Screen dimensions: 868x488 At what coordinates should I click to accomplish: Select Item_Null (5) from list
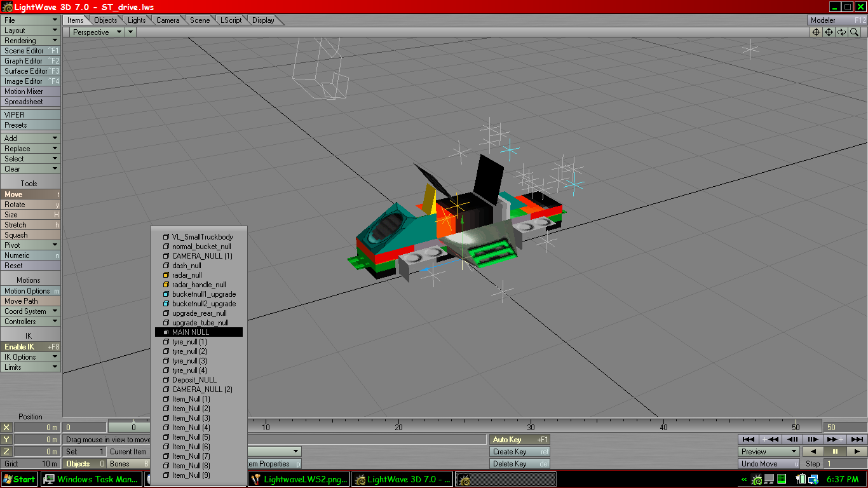(198, 437)
